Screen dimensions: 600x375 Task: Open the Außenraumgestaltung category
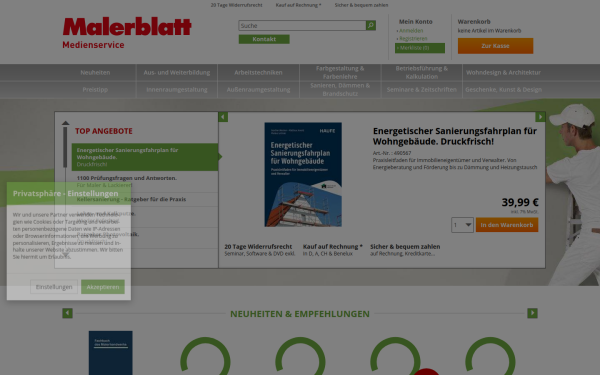(x=258, y=90)
